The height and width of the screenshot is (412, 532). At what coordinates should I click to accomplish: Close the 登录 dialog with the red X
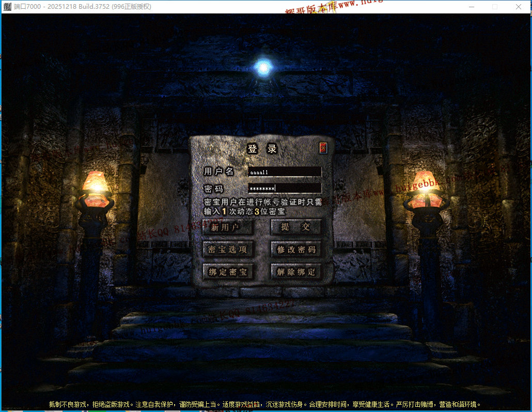pos(323,148)
